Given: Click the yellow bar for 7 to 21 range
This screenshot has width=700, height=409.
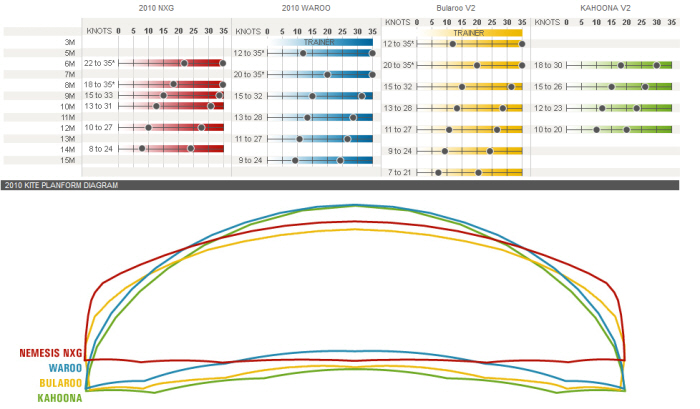Looking at the screenshot, I should tap(470, 172).
